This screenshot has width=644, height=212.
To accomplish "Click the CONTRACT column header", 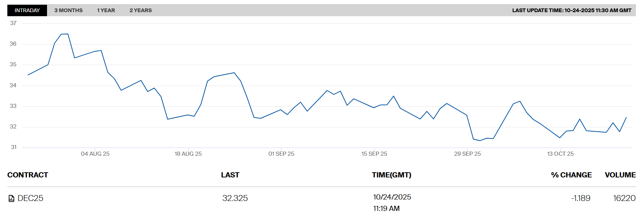I will (x=28, y=175).
